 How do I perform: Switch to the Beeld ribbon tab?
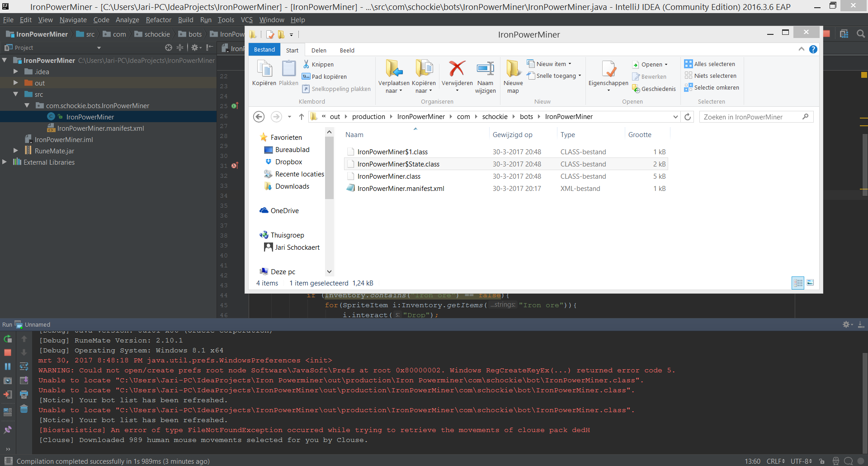tap(347, 50)
